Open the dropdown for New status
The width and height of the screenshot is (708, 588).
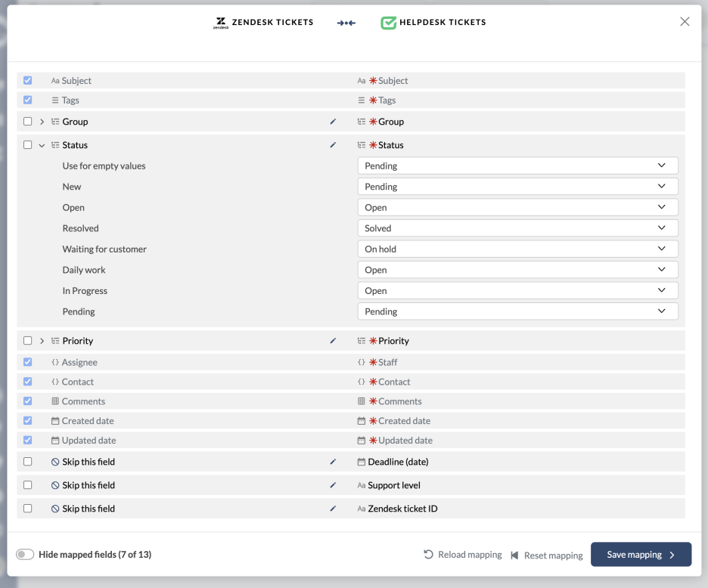point(518,187)
